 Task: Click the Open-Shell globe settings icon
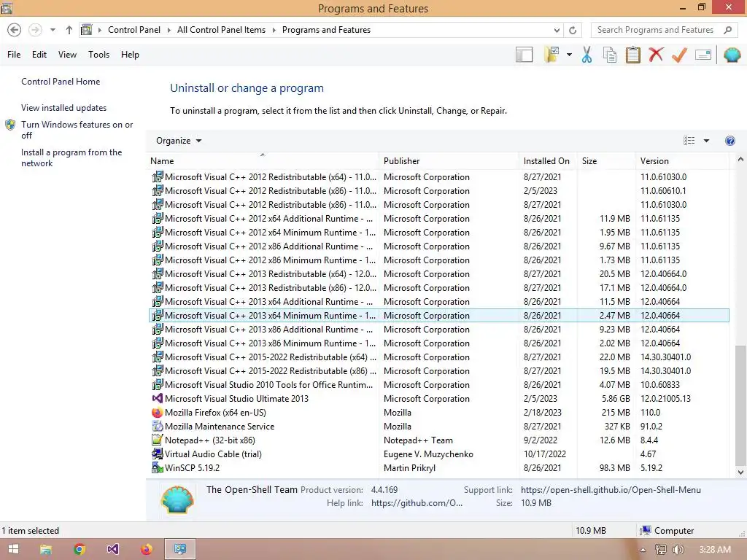732,55
